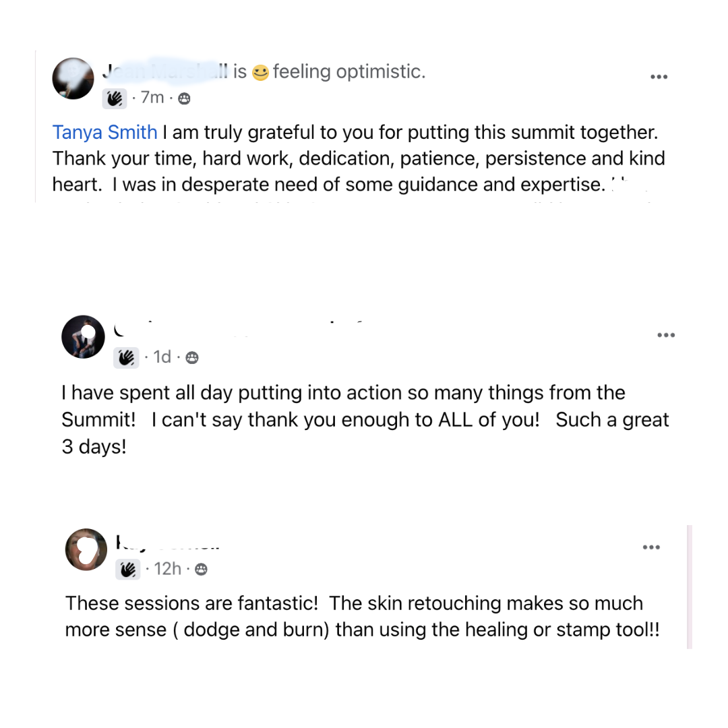Image resolution: width=728 pixels, height=728 pixels.
Task: Click the 7m timestamp link
Action: pos(152,98)
